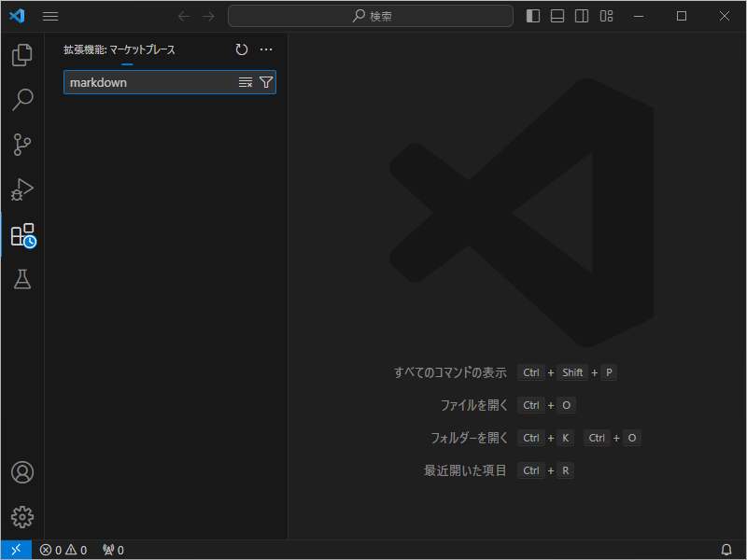
Task: Toggle the secondary side bar
Action: click(581, 16)
